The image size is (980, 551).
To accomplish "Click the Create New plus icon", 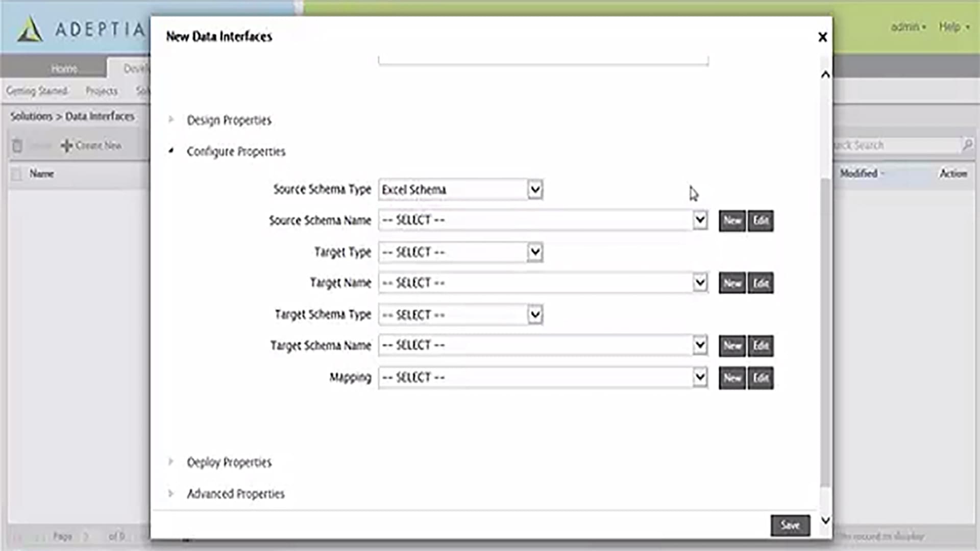I will [x=66, y=146].
